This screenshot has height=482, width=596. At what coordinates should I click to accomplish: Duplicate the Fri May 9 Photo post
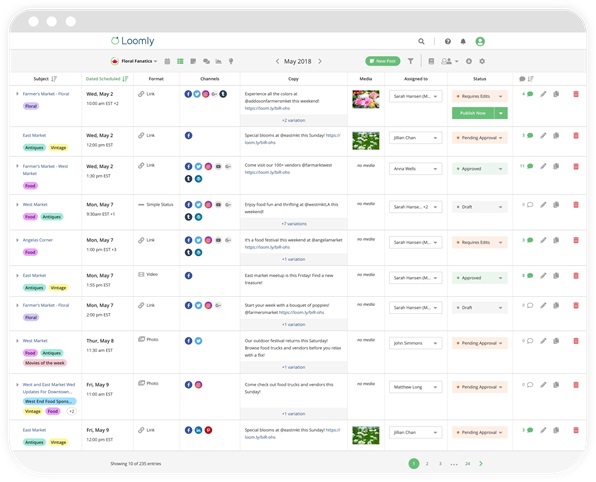[556, 385]
